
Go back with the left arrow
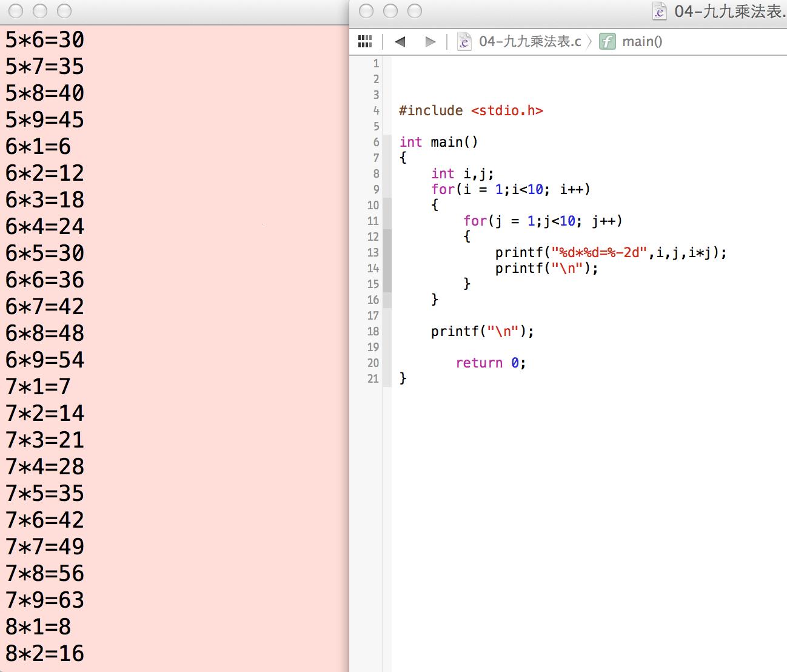[400, 41]
